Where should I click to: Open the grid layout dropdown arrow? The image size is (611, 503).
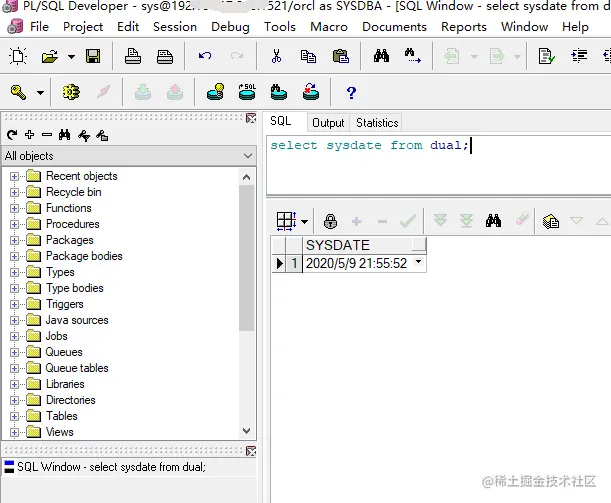pyautogui.click(x=305, y=222)
